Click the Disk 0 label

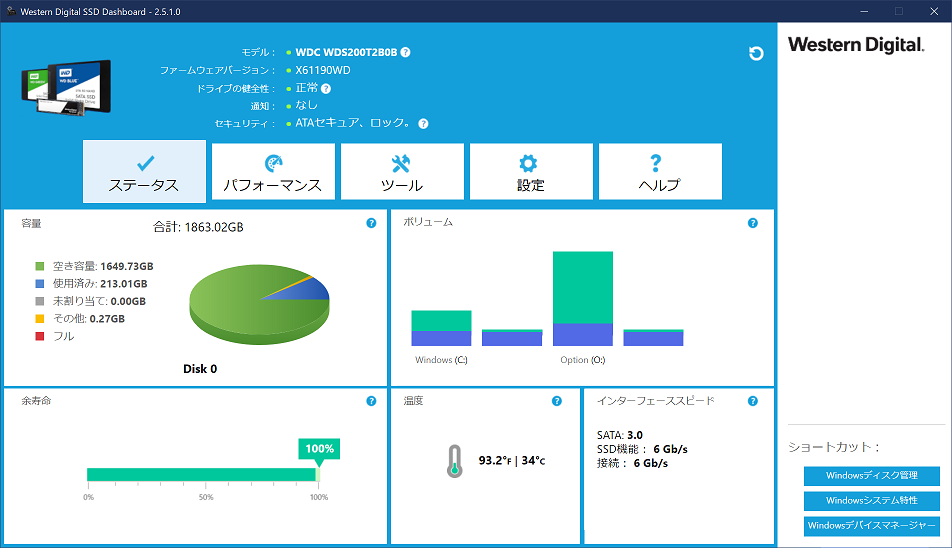click(x=200, y=369)
